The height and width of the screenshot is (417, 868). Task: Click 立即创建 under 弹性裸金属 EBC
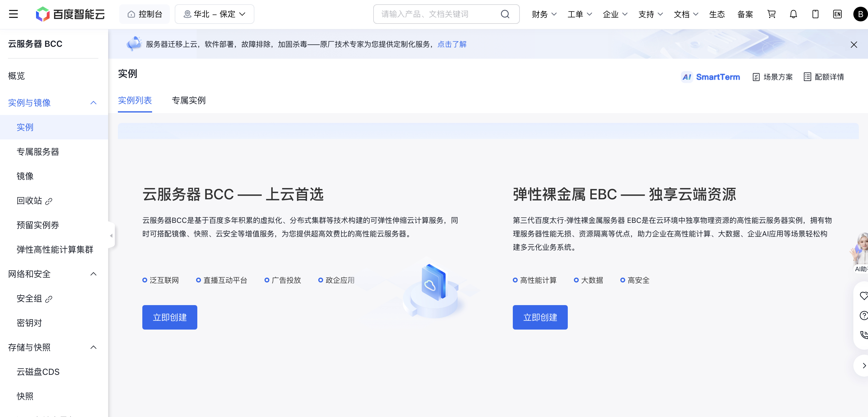[540, 317]
